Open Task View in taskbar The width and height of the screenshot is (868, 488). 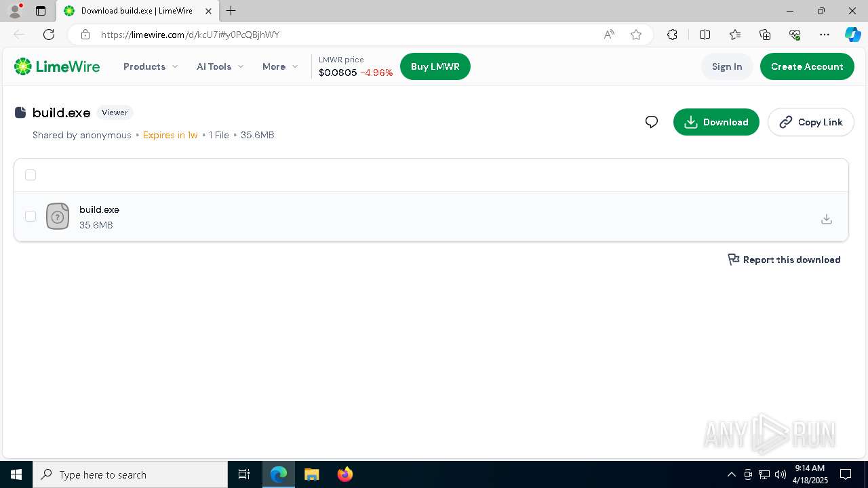click(x=244, y=474)
